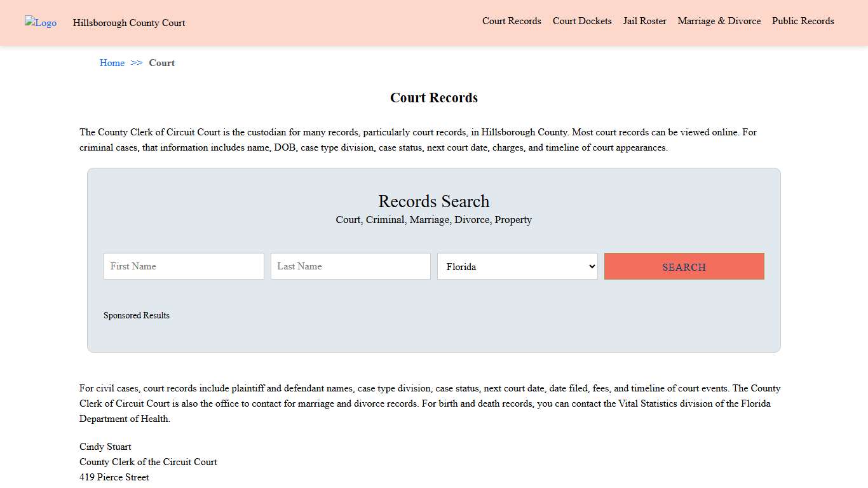
Task: Go to Home via breadcrumb link
Action: [112, 62]
